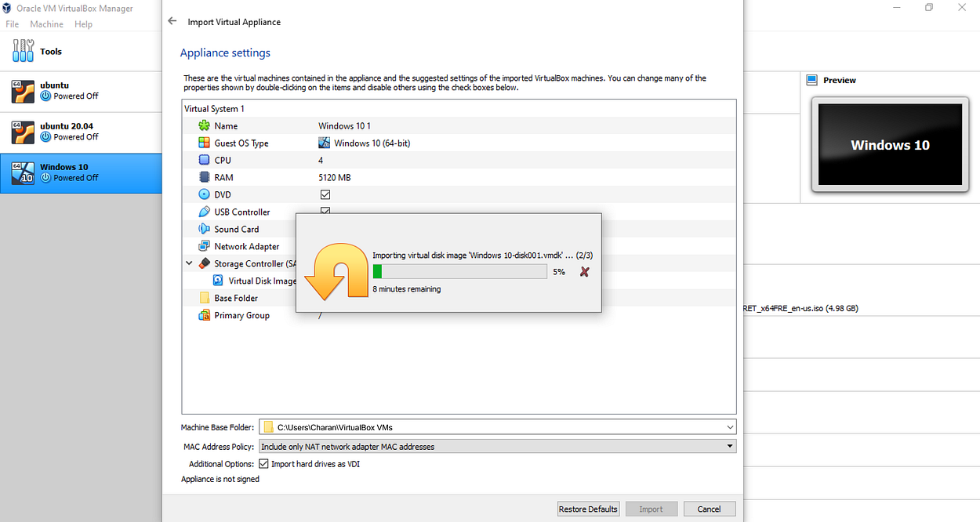980x522 pixels.
Task: Click the power state icon under ubuntu 20.04
Action: [x=45, y=136]
